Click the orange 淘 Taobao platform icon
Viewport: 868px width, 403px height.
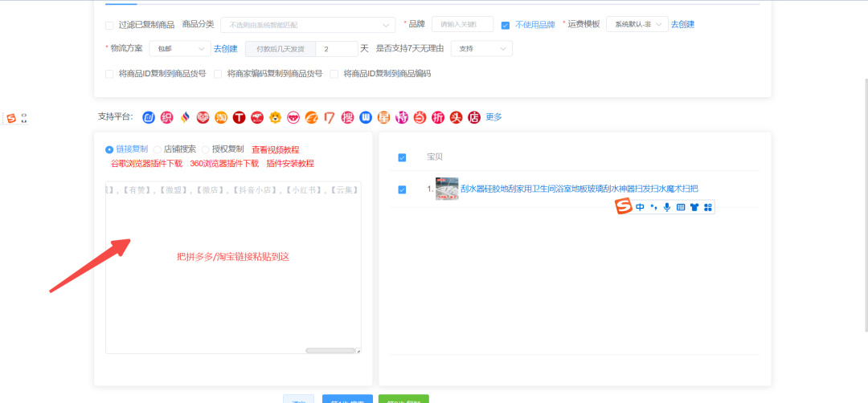pos(221,117)
